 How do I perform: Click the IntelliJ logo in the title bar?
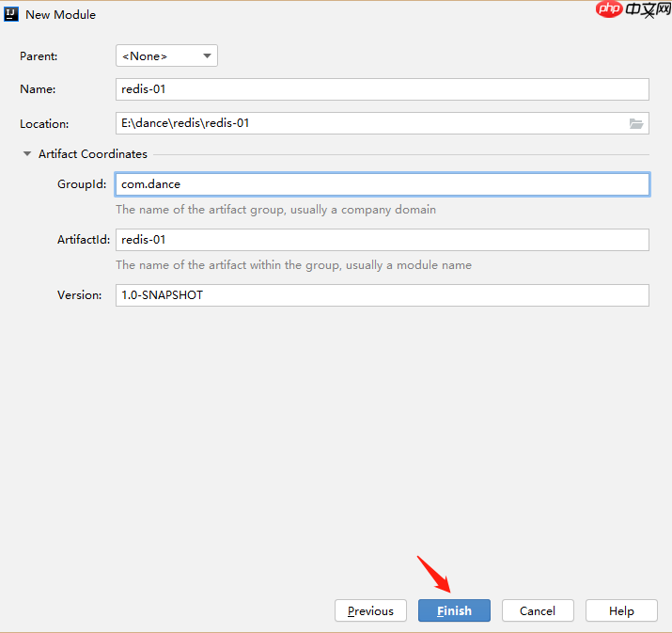pyautogui.click(x=11, y=15)
